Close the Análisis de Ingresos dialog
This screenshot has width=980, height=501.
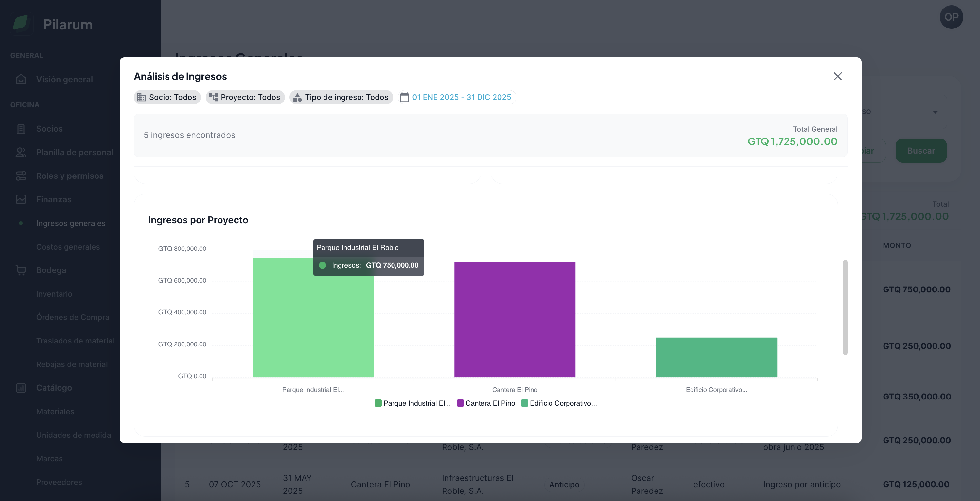(837, 76)
